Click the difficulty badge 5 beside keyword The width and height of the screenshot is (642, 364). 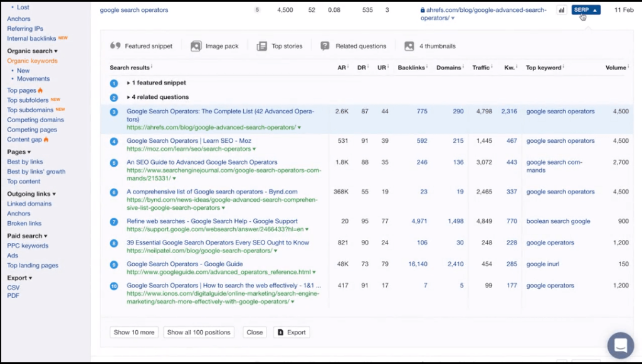coord(257,10)
